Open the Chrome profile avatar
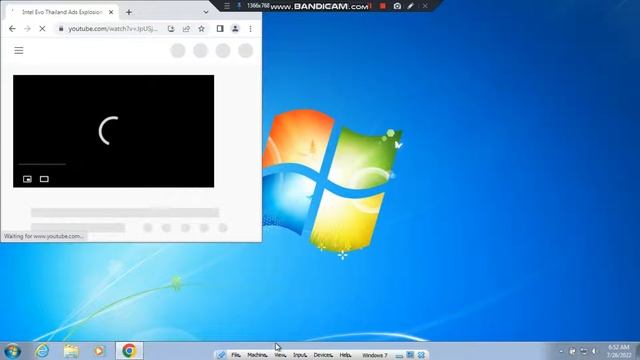The width and height of the screenshot is (640, 360). (235, 29)
